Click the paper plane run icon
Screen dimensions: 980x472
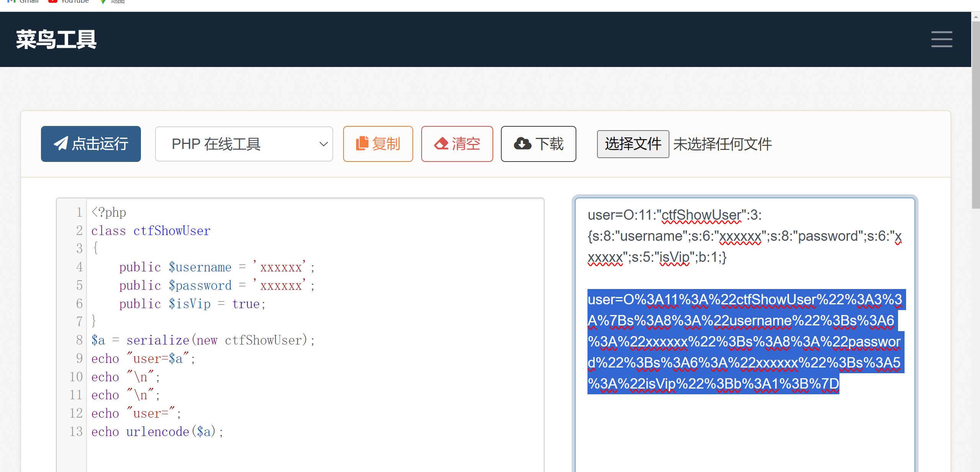tap(61, 144)
